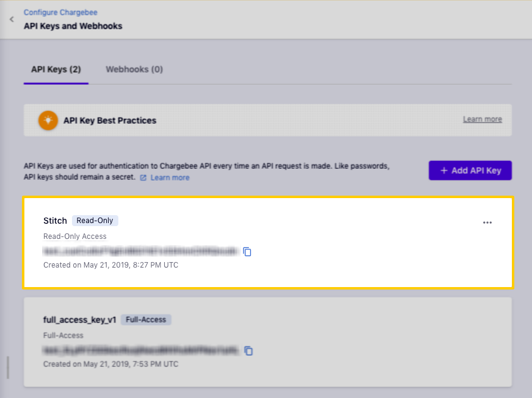Click the external link icon beside Learn more
Viewport: 532px width, 398px height.
click(x=143, y=178)
